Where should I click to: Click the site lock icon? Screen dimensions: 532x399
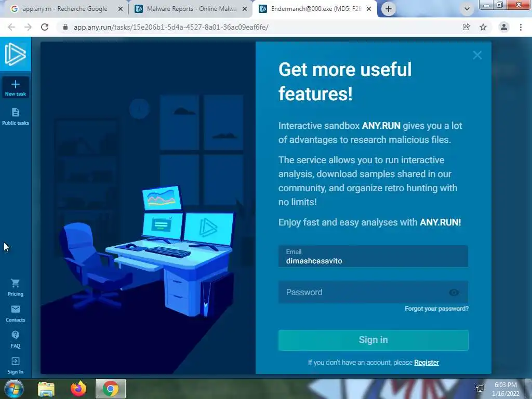click(65, 27)
